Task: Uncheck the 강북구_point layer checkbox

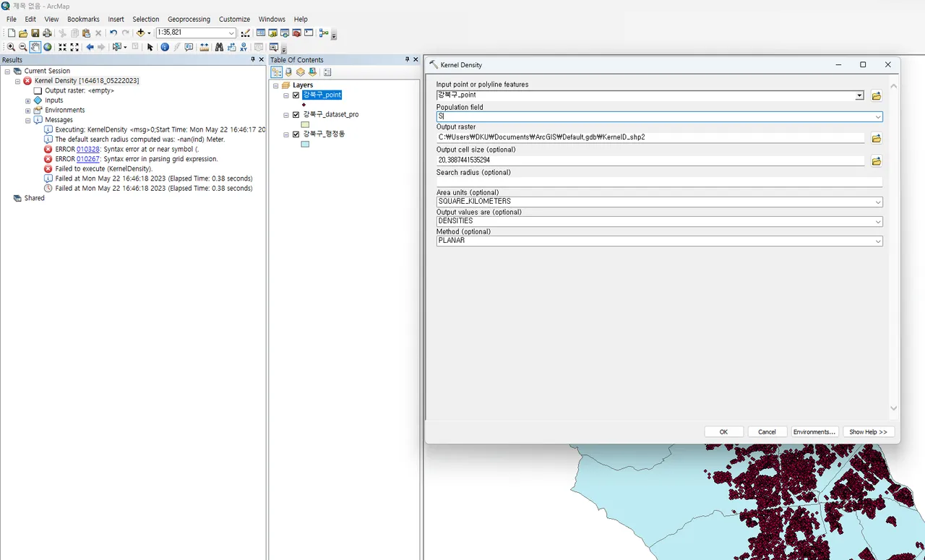Action: (296, 95)
